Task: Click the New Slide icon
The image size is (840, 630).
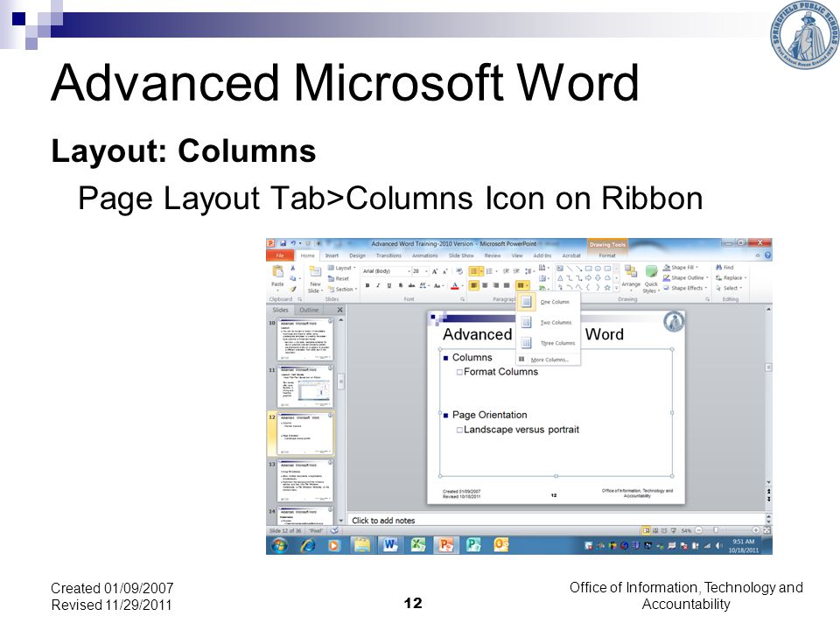Action: click(316, 271)
